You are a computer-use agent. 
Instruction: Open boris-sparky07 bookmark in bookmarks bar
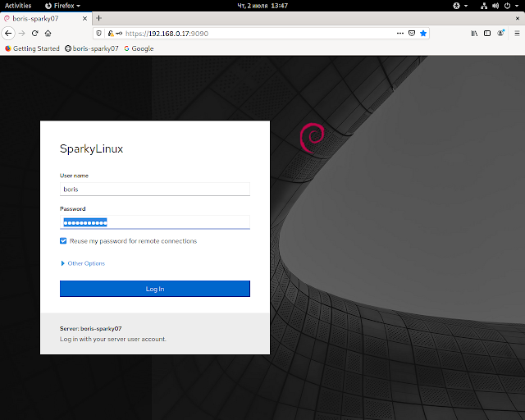(x=91, y=48)
